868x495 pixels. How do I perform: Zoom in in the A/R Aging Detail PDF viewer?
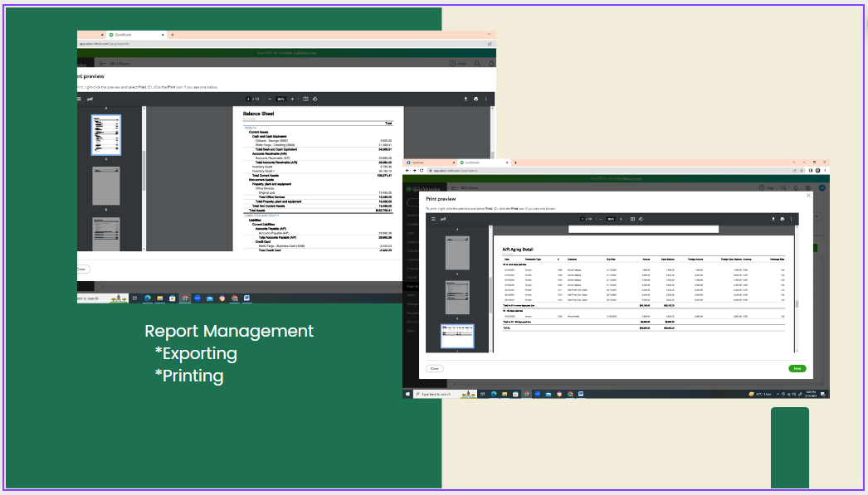pyautogui.click(x=621, y=219)
